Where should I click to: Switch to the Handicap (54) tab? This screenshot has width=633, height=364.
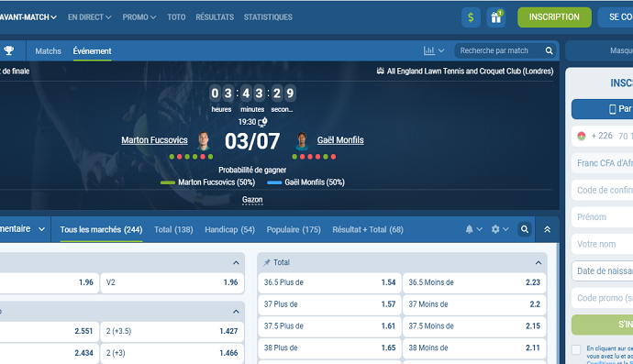tap(229, 229)
